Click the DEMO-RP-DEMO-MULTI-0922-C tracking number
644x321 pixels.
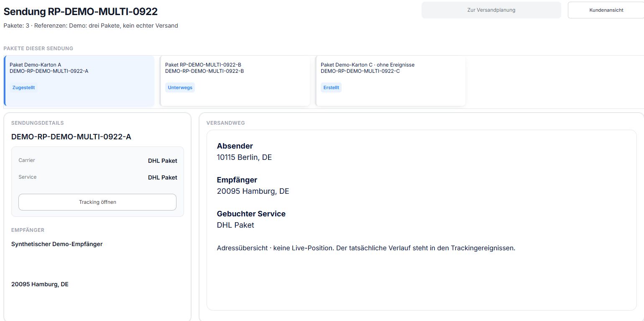[x=360, y=71]
